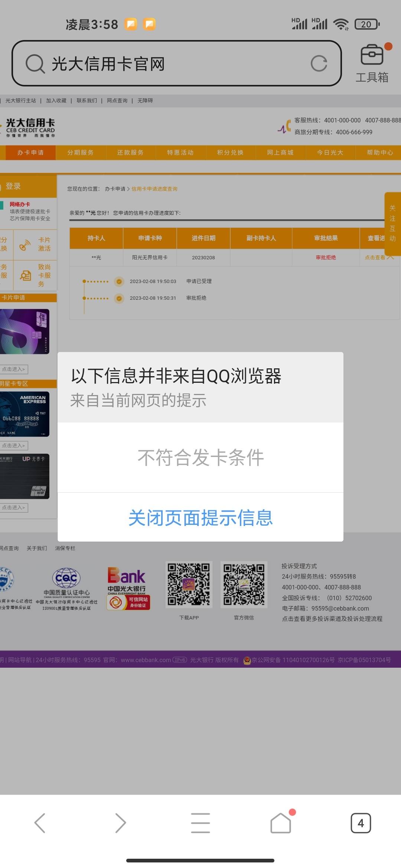
Task: Open the 网上商城 tab
Action: coord(280,152)
